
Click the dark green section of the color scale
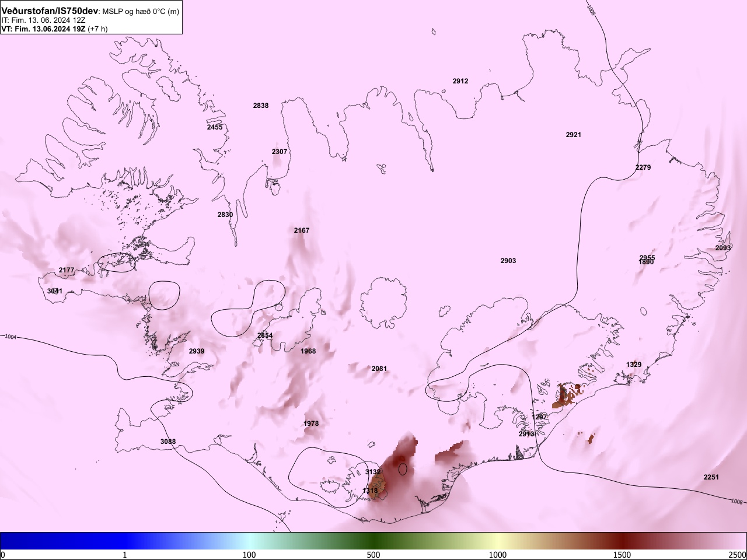373,541
